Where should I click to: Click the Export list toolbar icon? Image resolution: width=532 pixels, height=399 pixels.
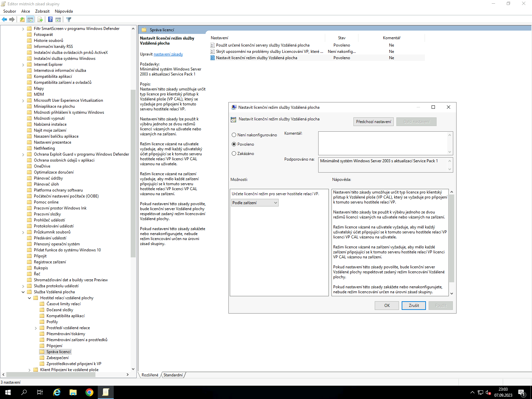coord(40,20)
